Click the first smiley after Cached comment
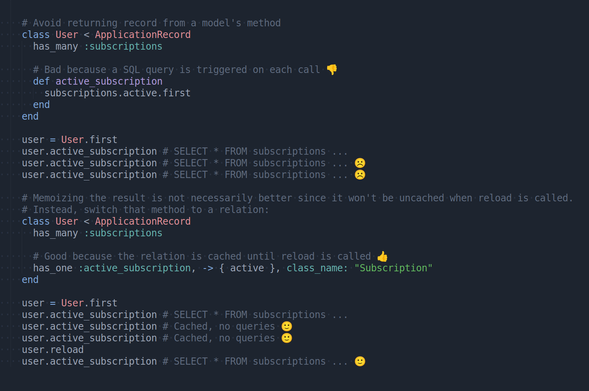Viewport: 589px width, 391px height. (x=287, y=326)
